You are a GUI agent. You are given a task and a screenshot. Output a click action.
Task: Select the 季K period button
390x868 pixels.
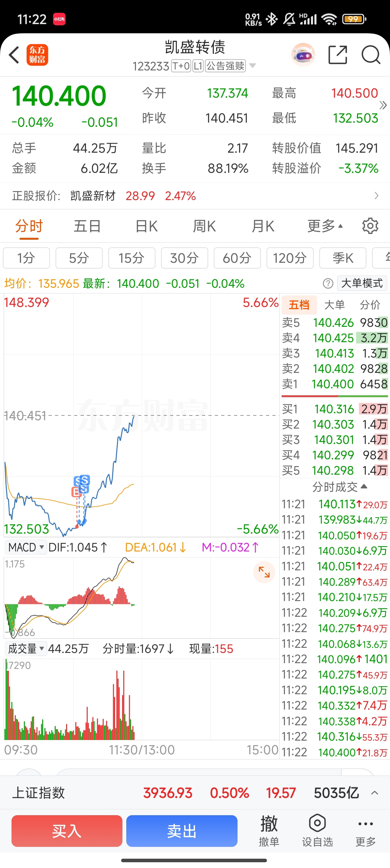(343, 258)
